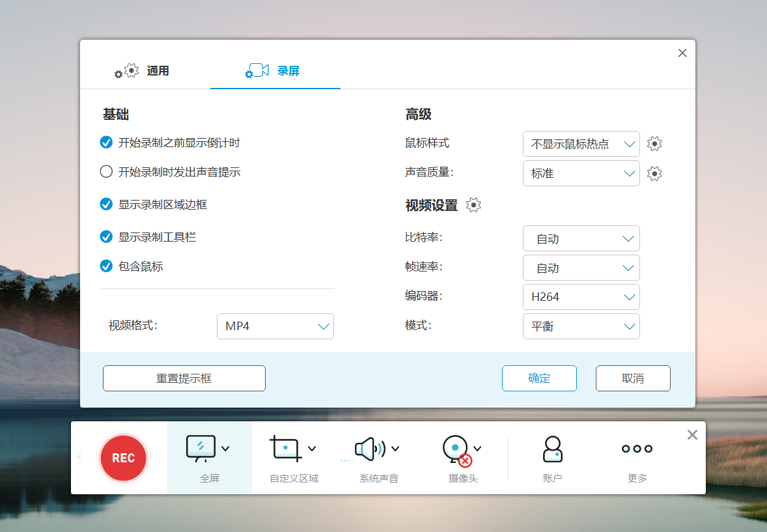The image size is (767, 532).
Task: Click the 系统声音 speaker icon
Action: 369,448
